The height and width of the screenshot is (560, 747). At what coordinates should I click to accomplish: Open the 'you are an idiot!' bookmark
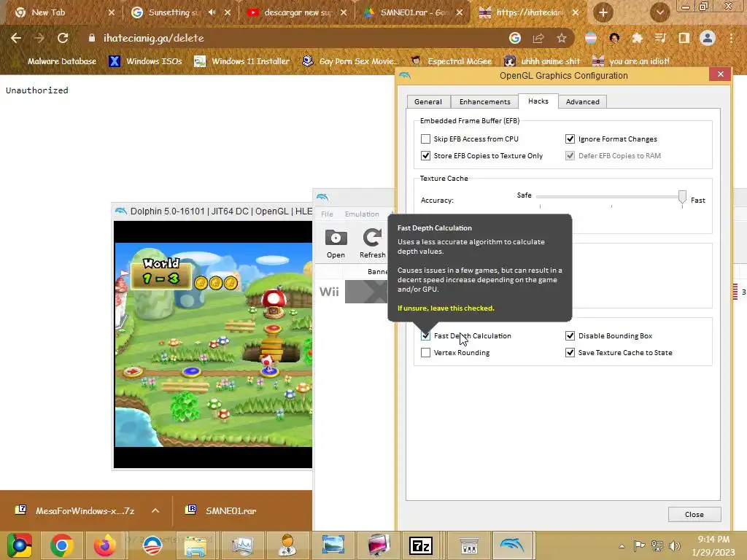point(631,61)
